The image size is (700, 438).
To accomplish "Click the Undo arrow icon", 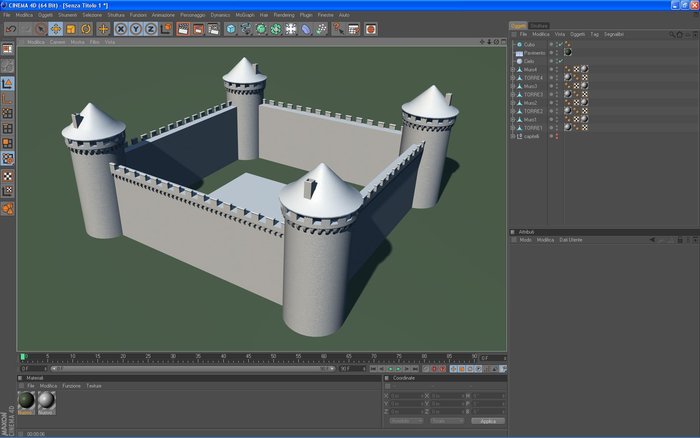I will 9,29.
